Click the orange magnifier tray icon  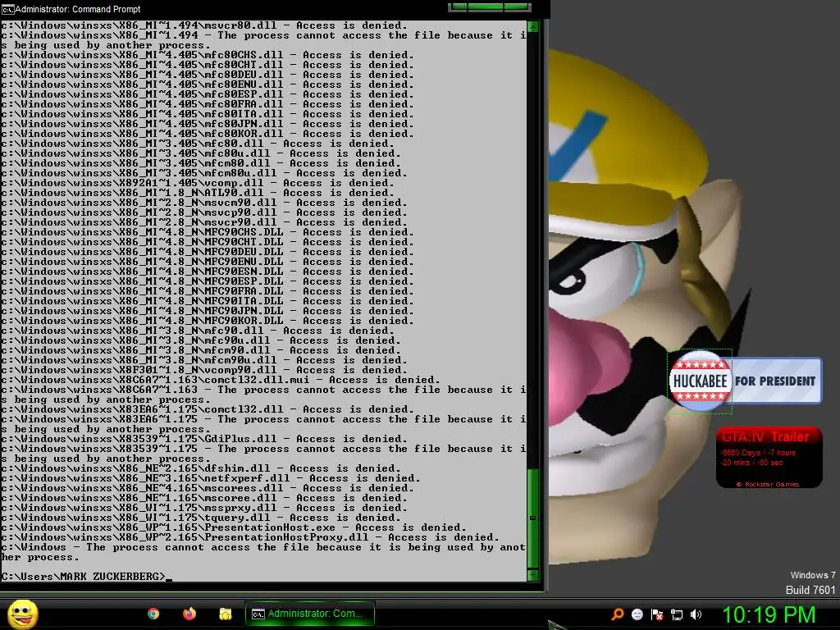point(618,614)
